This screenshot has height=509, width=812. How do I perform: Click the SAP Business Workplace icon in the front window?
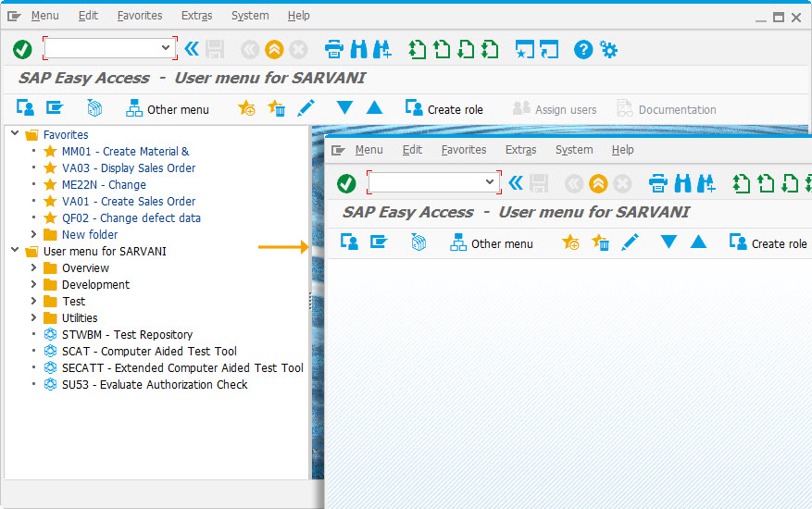(x=418, y=242)
